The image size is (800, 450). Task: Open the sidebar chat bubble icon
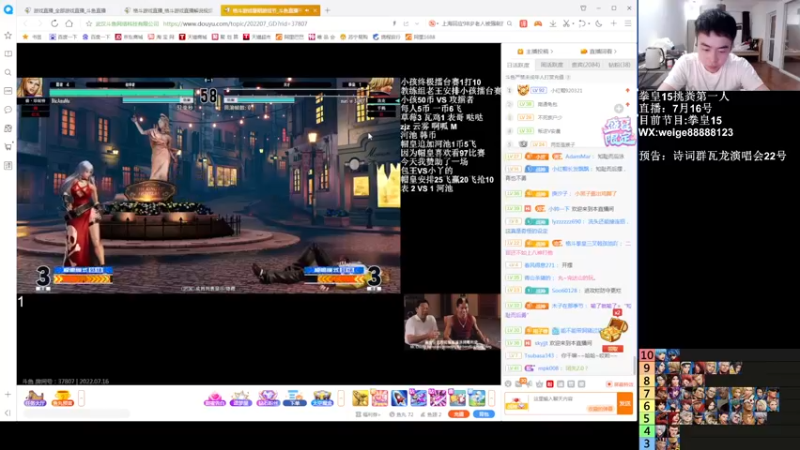coord(8,110)
